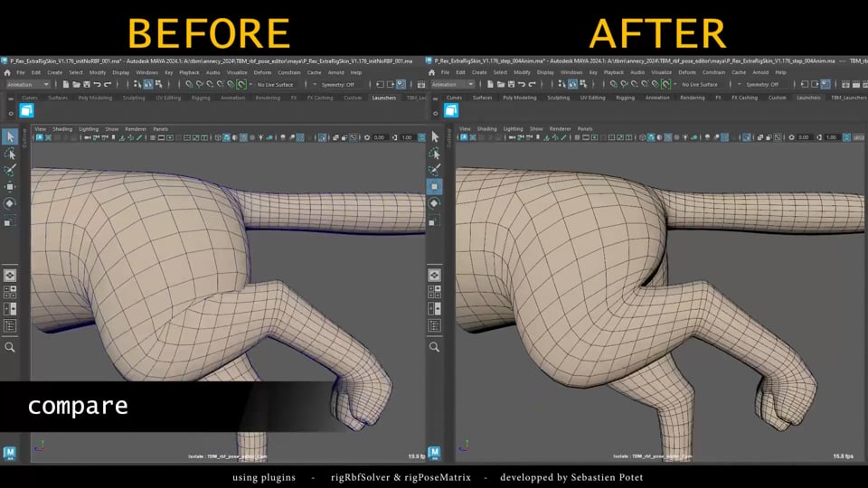868x488 pixels.
Task: Select the arrow Select tool in BEFORE window
Action: pyautogui.click(x=10, y=136)
